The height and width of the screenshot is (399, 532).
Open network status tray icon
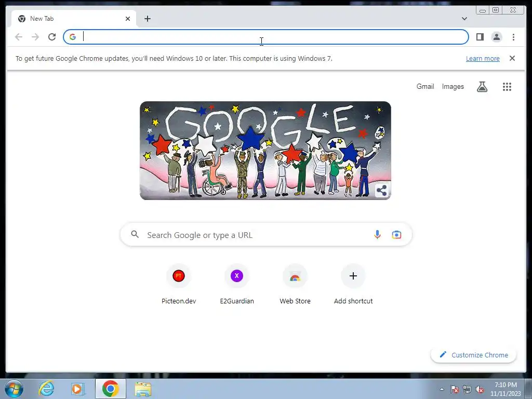pos(467,390)
